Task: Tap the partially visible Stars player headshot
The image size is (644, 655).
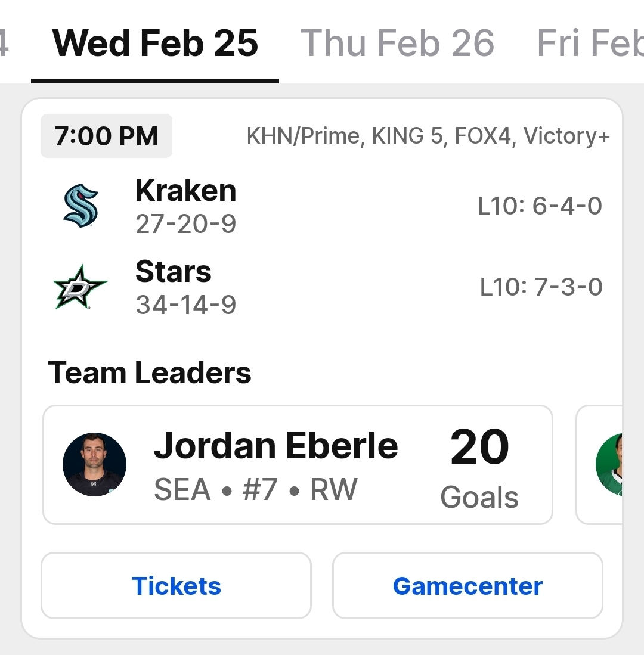Action: point(609,465)
